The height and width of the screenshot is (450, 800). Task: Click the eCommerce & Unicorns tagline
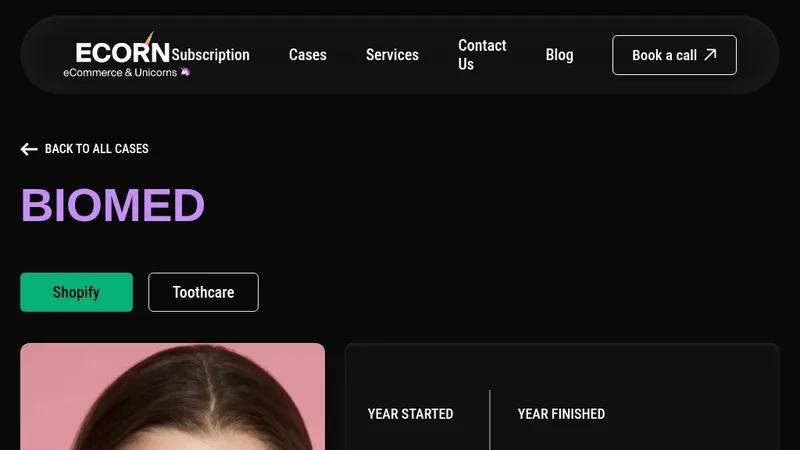[126, 72]
